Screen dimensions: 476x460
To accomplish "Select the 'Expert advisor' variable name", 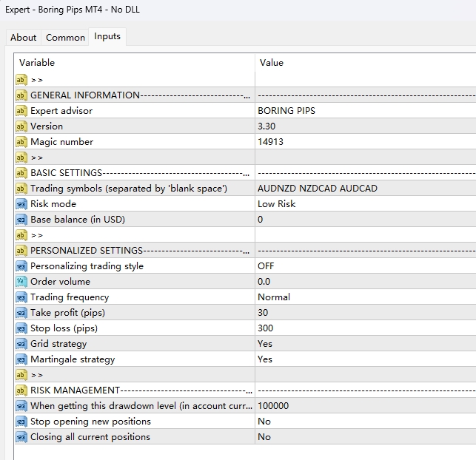I will point(61,111).
